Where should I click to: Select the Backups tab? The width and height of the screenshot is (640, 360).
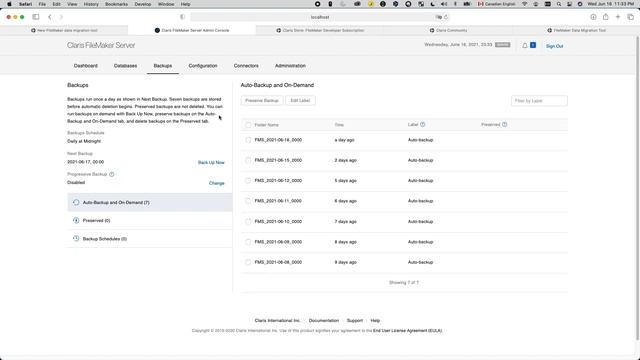coord(162,66)
